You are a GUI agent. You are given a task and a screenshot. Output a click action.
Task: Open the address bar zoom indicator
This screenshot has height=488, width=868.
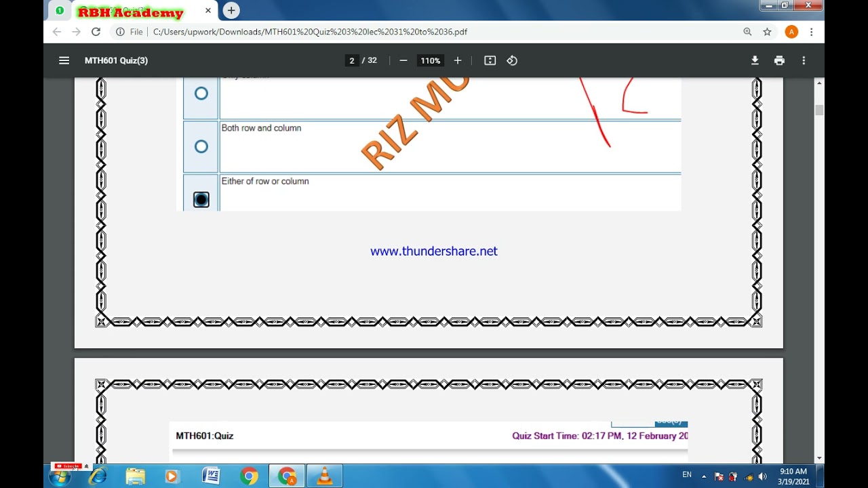(x=747, y=32)
